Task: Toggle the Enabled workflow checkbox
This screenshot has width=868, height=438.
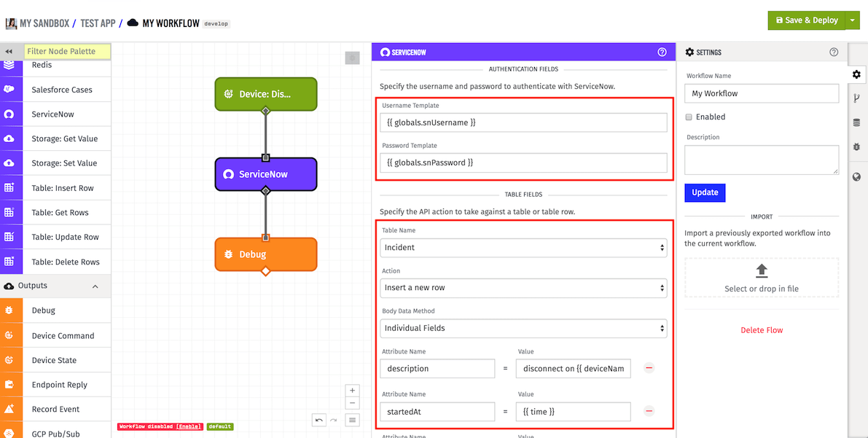Action: (689, 117)
